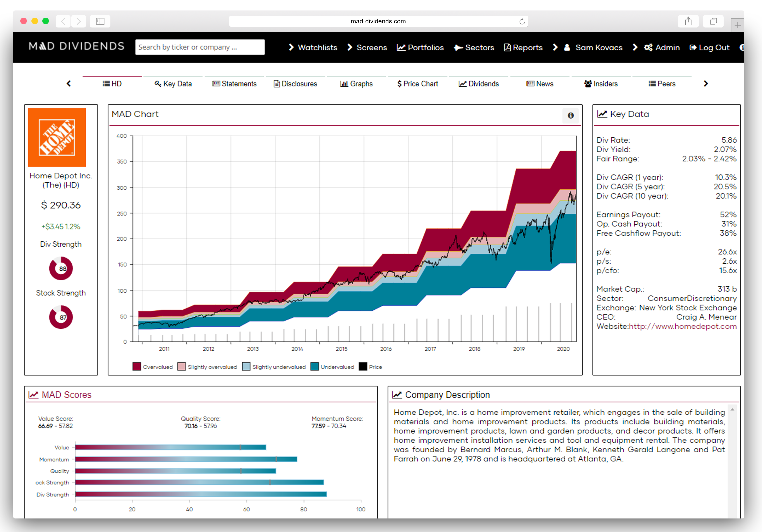Click the Company Description chart icon
The width and height of the screenshot is (762, 532).
pos(397,395)
